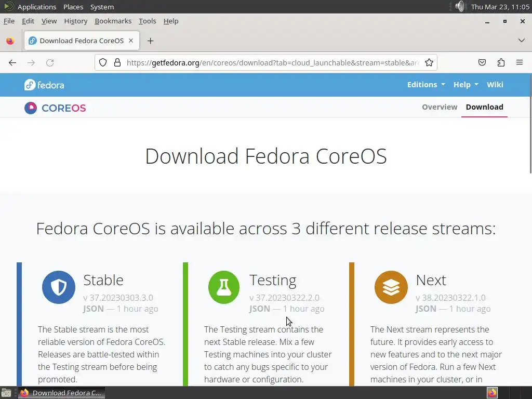The image size is (532, 399).
Task: Click version text v 37.20230303.3.0
Action: (x=118, y=298)
